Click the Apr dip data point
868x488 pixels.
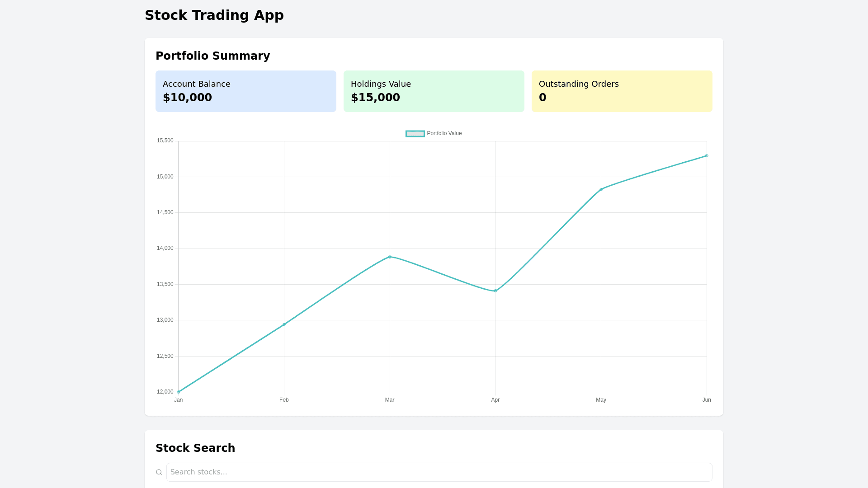pos(495,291)
